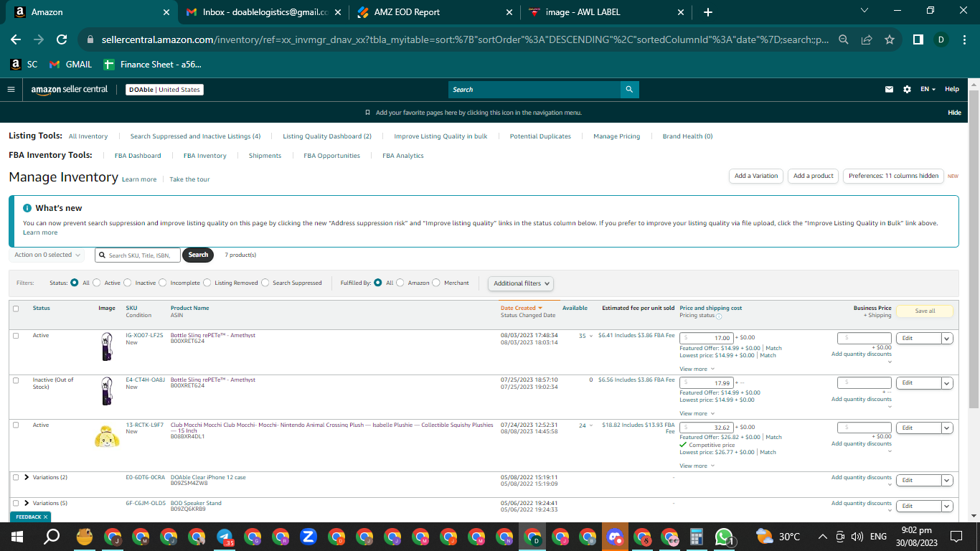The image size is (980, 551).
Task: Bookmark this page with the star icon
Action: click(x=890, y=40)
